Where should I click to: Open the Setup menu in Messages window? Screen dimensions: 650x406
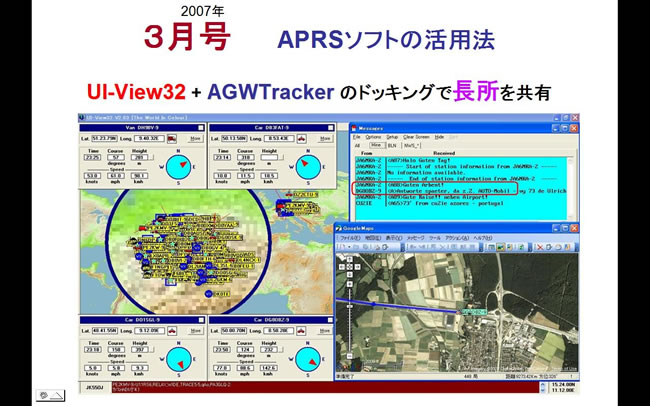coord(392,137)
